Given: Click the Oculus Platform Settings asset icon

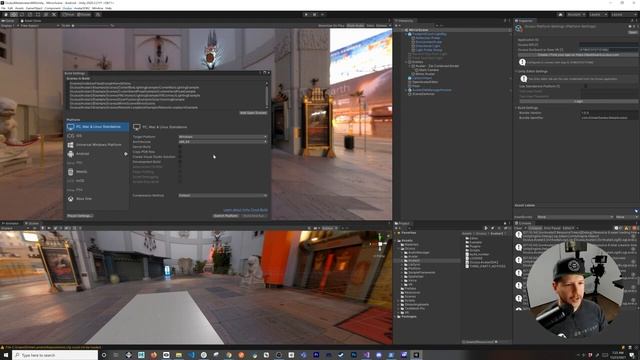Looking at the screenshot, I should point(519,28).
